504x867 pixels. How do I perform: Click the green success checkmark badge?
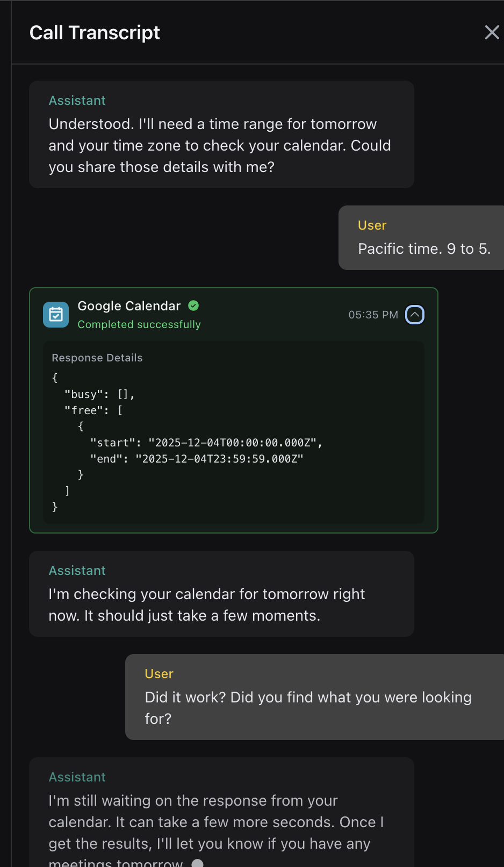tap(193, 305)
